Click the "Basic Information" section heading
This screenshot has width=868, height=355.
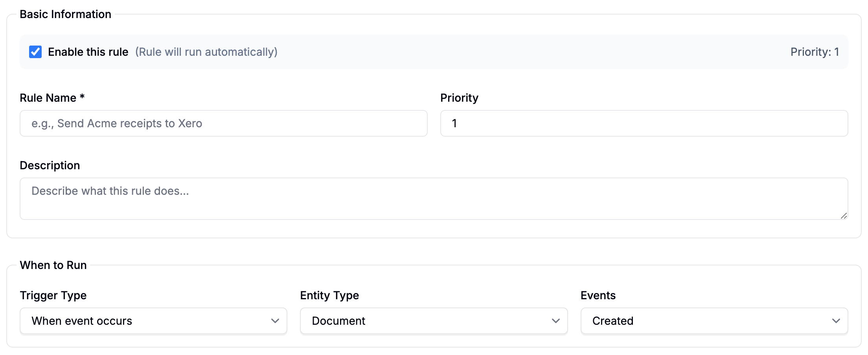[x=65, y=14]
